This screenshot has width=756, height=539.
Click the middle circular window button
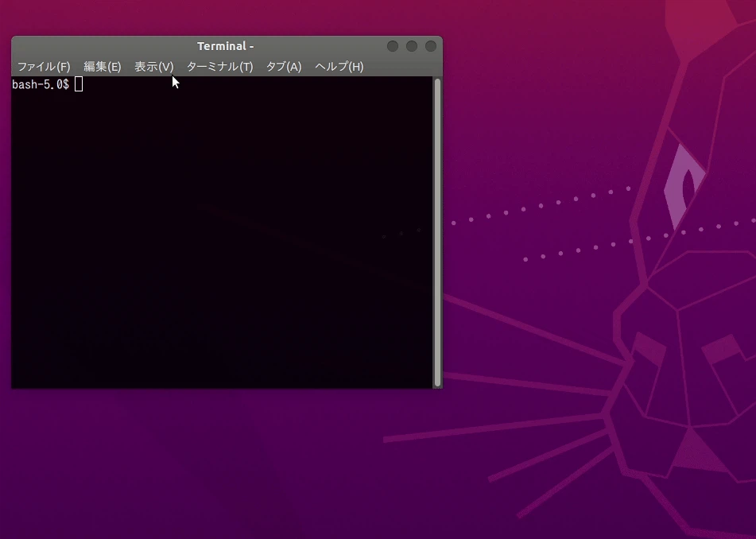tap(411, 46)
